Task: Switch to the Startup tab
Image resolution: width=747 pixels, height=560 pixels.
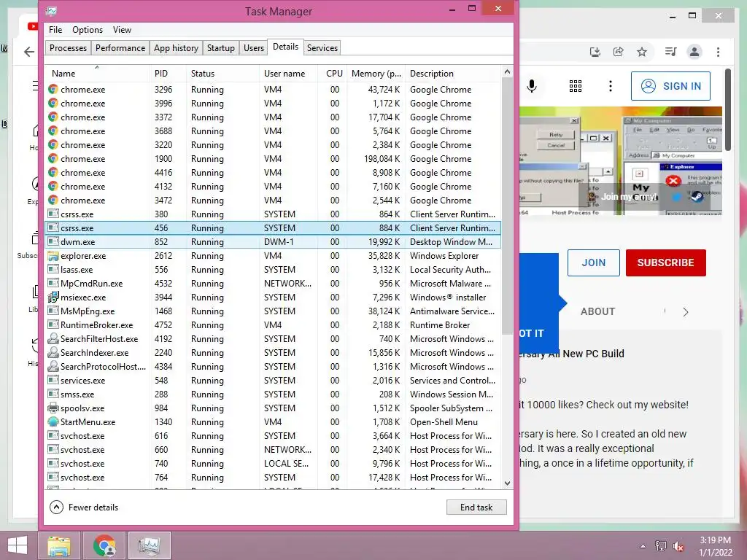Action: pyautogui.click(x=220, y=48)
